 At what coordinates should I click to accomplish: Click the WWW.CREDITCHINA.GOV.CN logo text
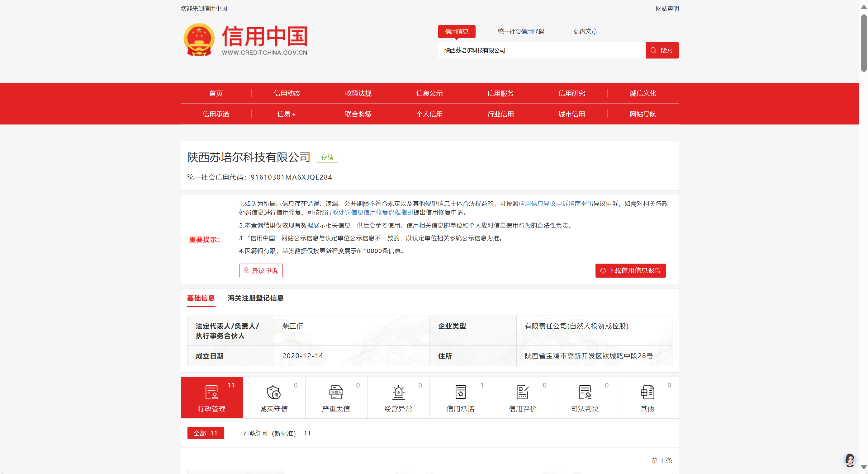click(x=264, y=53)
